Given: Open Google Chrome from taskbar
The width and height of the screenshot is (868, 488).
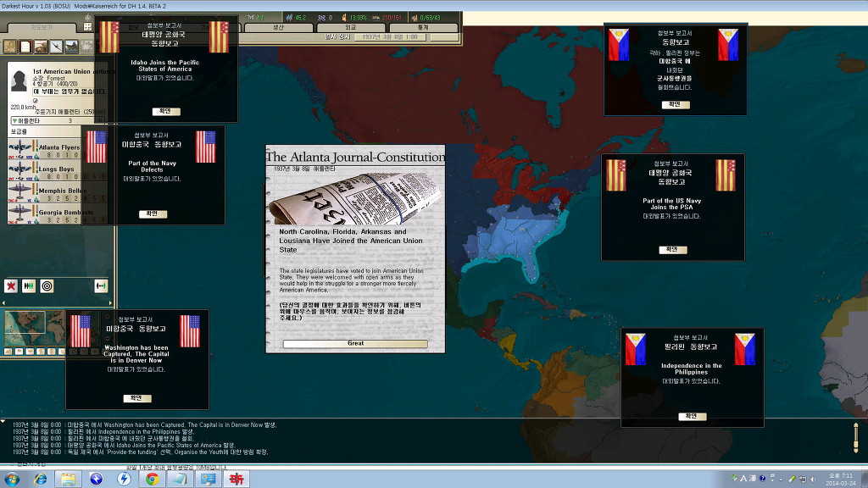Looking at the screenshot, I should (152, 480).
